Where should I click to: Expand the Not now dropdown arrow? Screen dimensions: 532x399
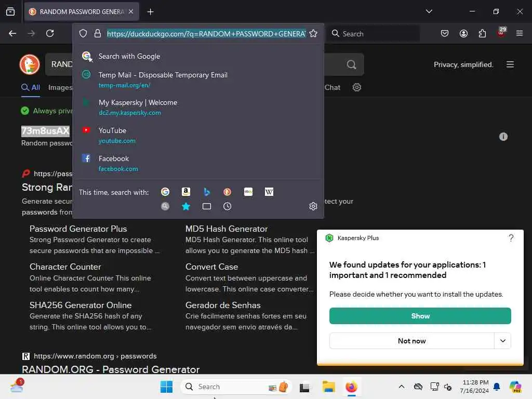(x=502, y=341)
